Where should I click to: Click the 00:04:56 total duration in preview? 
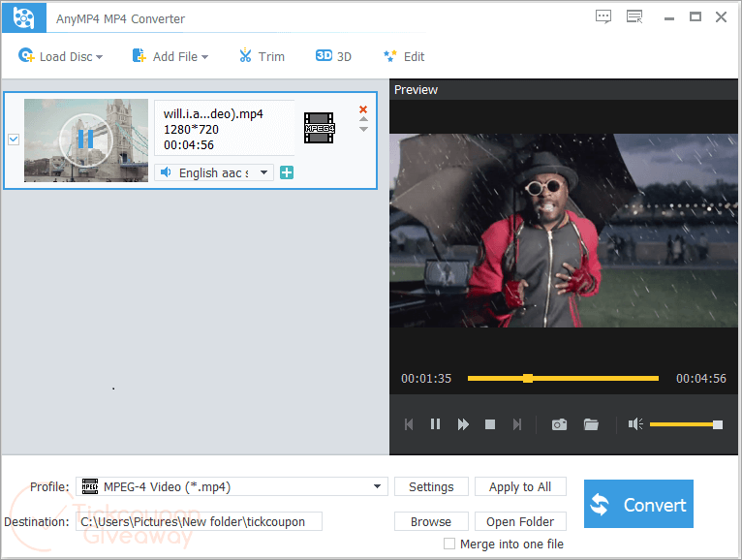point(700,378)
